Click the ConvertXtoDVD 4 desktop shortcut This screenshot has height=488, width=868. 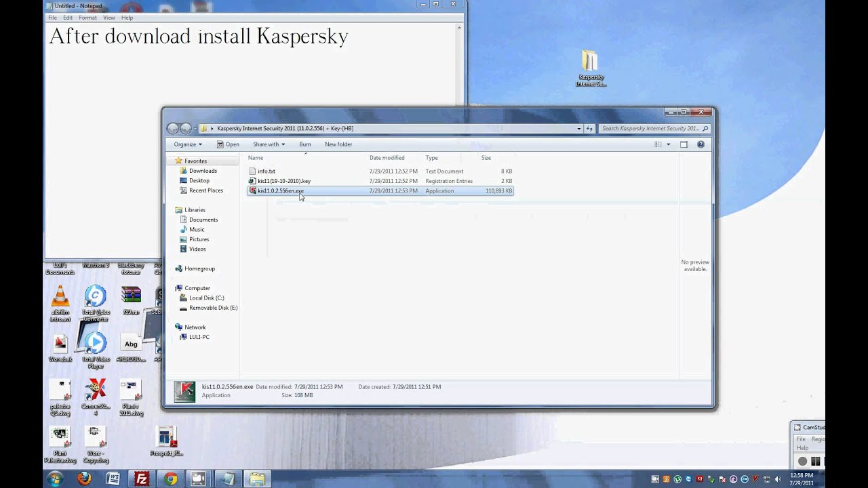96,397
